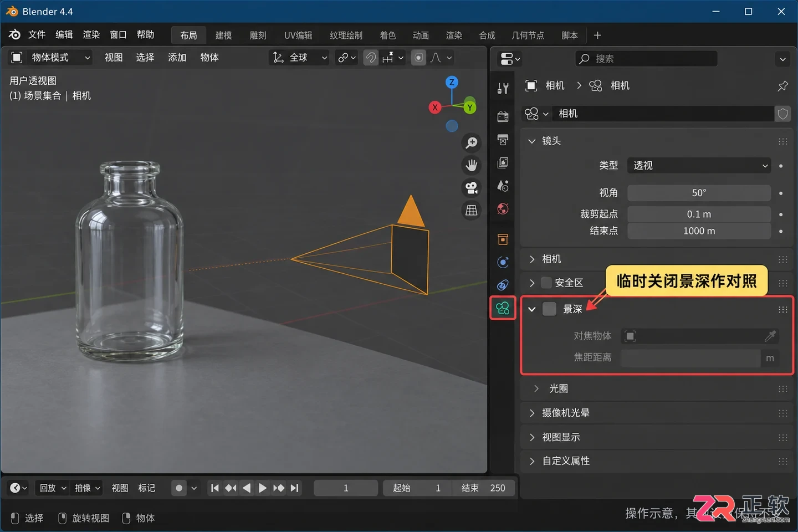
Task: Toggle the camera view icon in viewport
Action: tap(472, 188)
